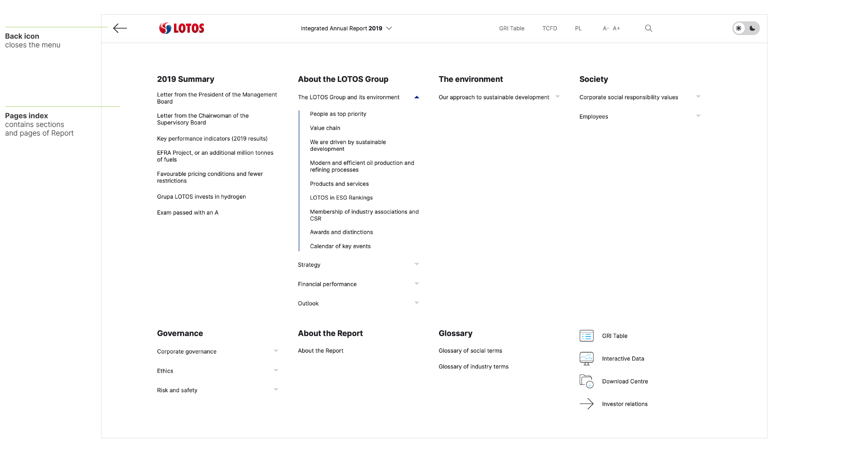Expand the Strategy section
This screenshot has width=868, height=449.
coord(417,264)
